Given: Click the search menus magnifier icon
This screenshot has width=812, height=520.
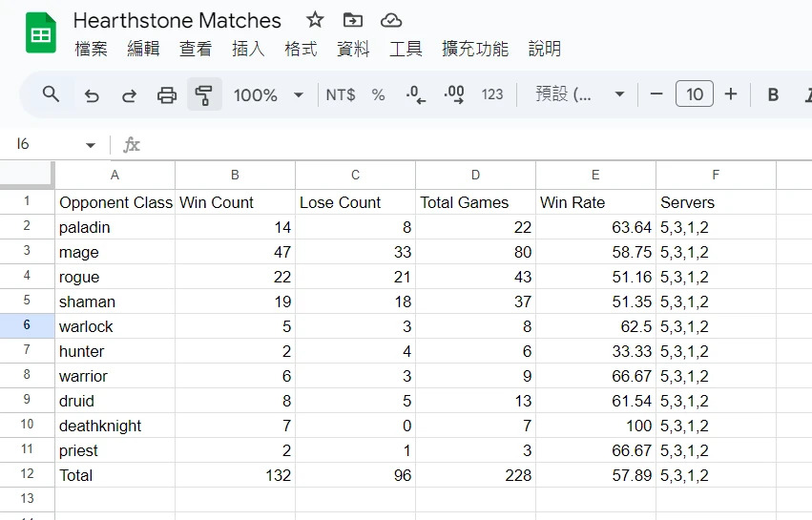Looking at the screenshot, I should click(51, 94).
